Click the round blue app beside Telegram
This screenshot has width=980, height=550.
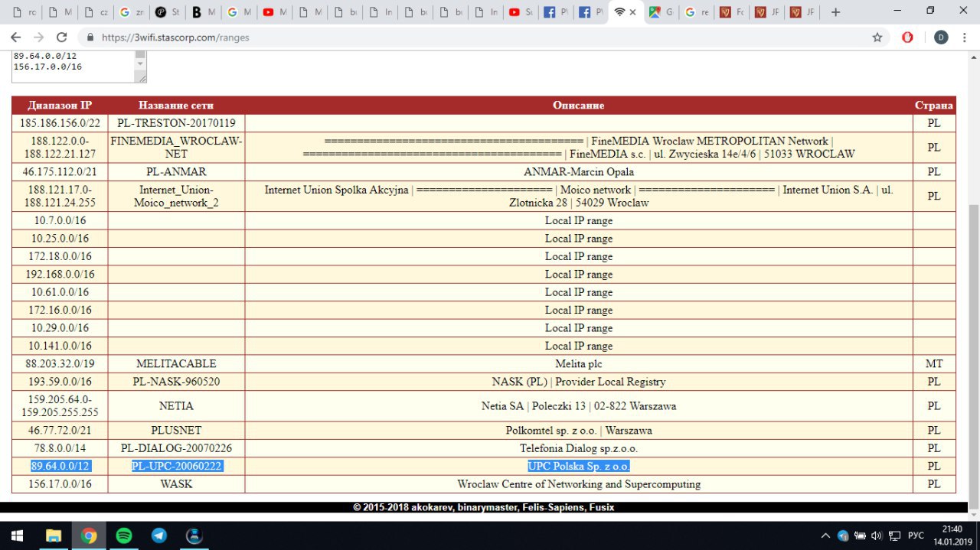pyautogui.click(x=194, y=535)
